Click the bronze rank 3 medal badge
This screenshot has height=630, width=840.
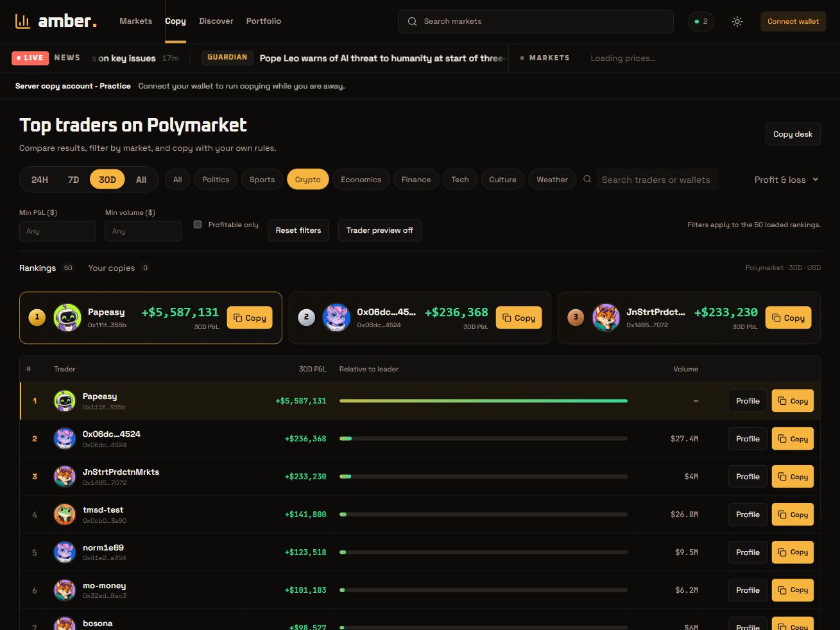576,317
